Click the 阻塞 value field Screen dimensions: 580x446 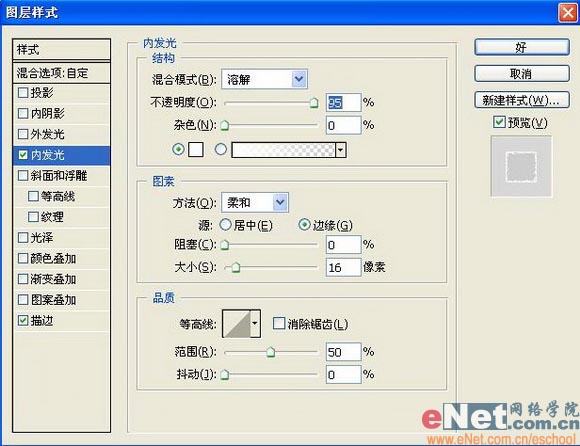(343, 245)
